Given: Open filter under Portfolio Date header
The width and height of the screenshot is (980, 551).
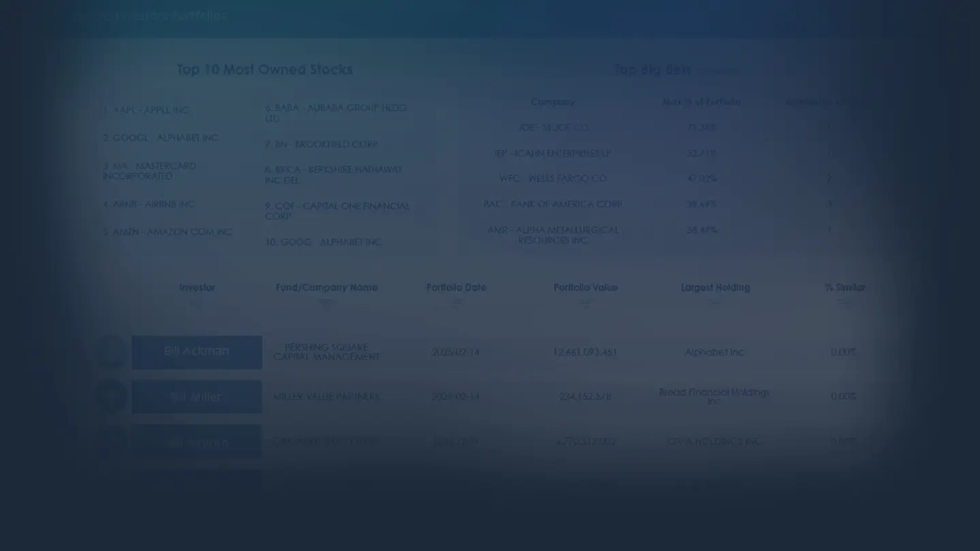Looking at the screenshot, I should 456,301.
